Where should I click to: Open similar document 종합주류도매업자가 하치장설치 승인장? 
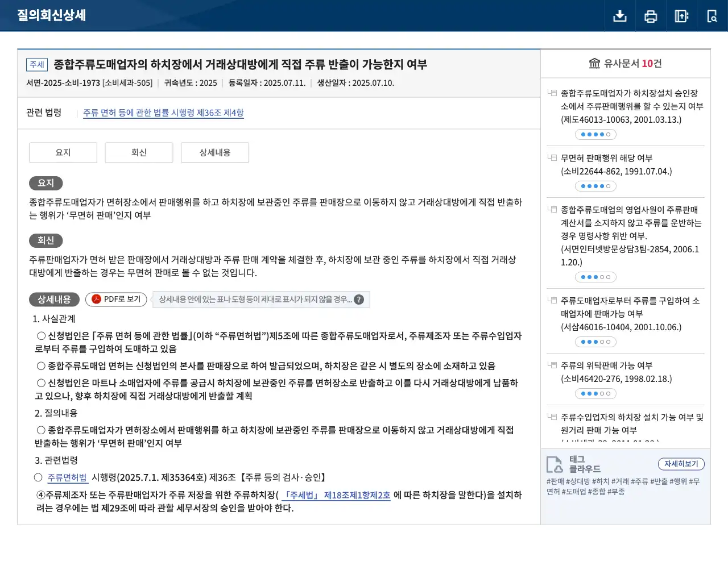(632, 106)
